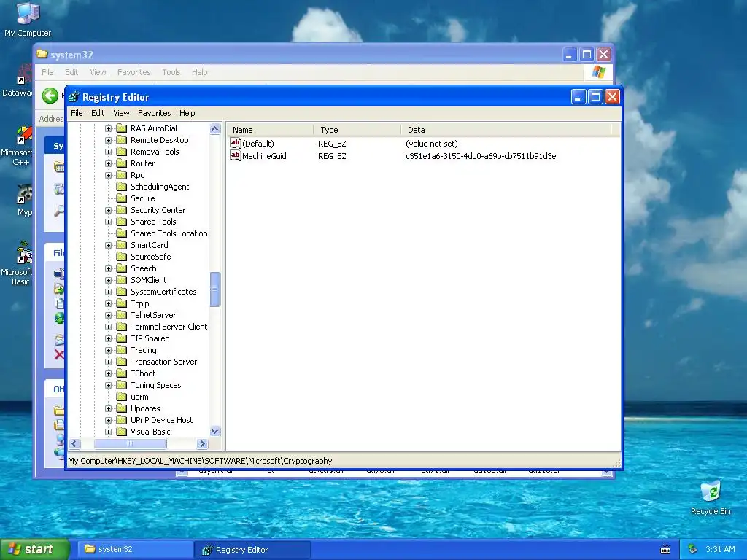
Task: Open the Registry Editor Favorites menu
Action: point(155,113)
